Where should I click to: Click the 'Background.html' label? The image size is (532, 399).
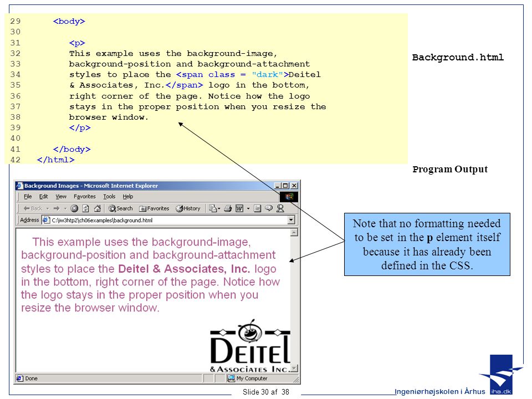458,57
